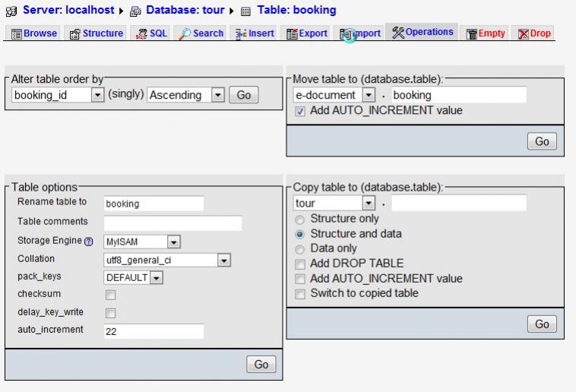Open the Import tab
Viewport: 576px width, 392px height.
(x=359, y=33)
